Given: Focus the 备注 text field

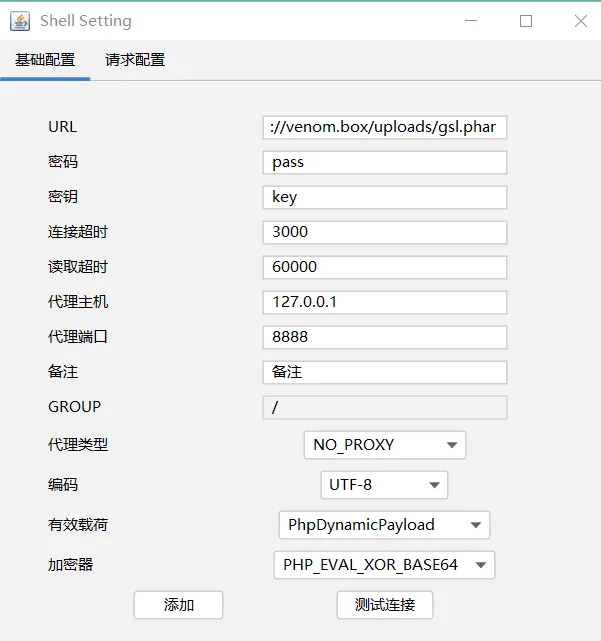Looking at the screenshot, I should click(385, 372).
